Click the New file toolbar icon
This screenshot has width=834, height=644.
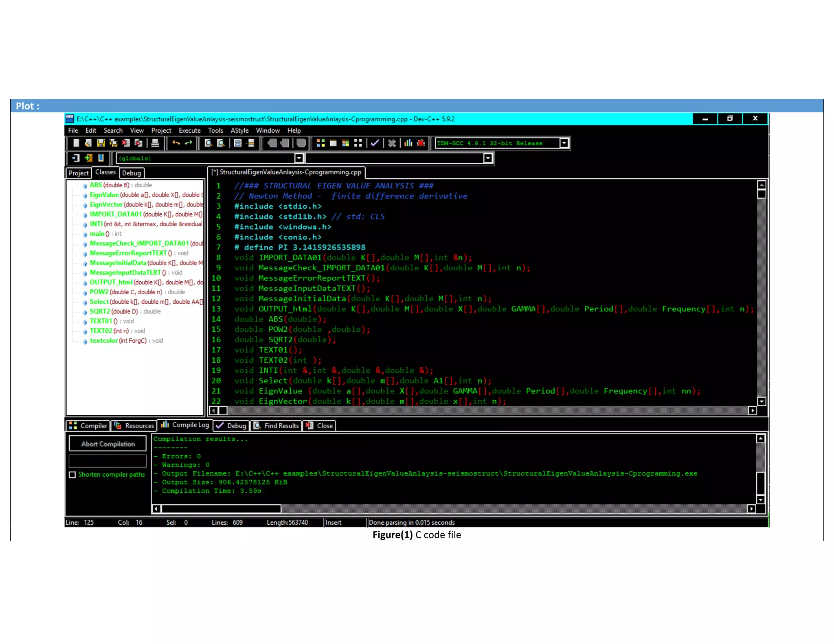pyautogui.click(x=76, y=143)
